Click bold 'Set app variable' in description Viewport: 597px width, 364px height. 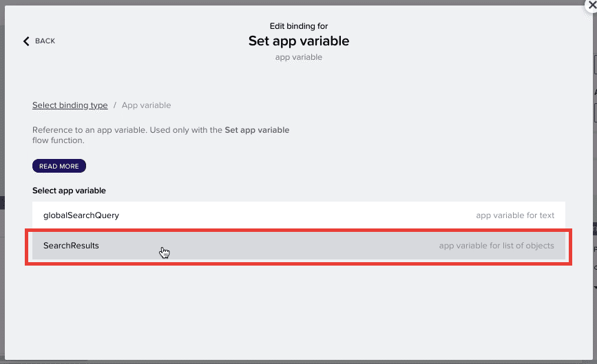257,129
